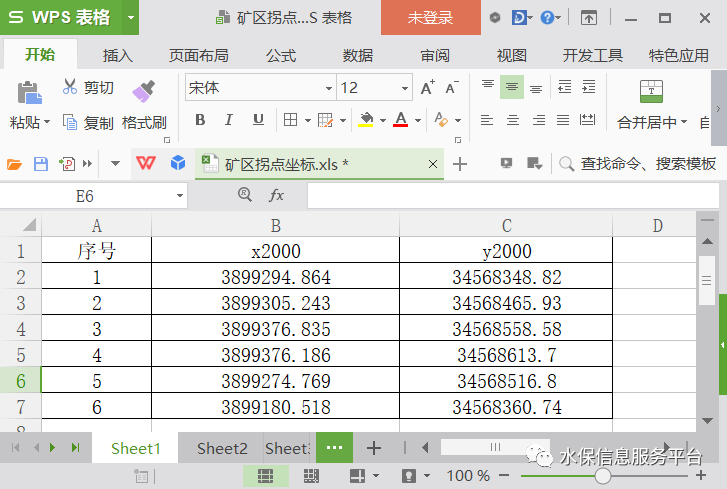The height and width of the screenshot is (489, 727).
Task: Click the Paste clipboard icon
Action: [x=30, y=92]
